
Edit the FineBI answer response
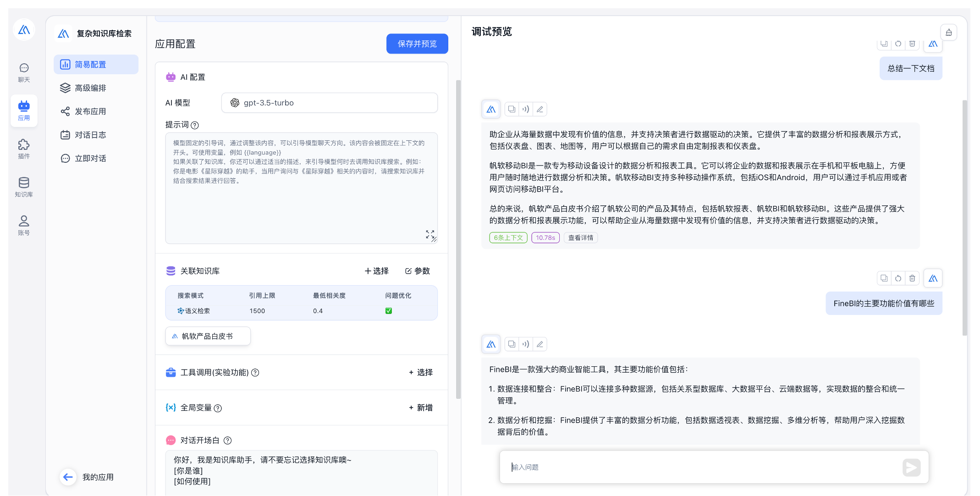pos(540,344)
